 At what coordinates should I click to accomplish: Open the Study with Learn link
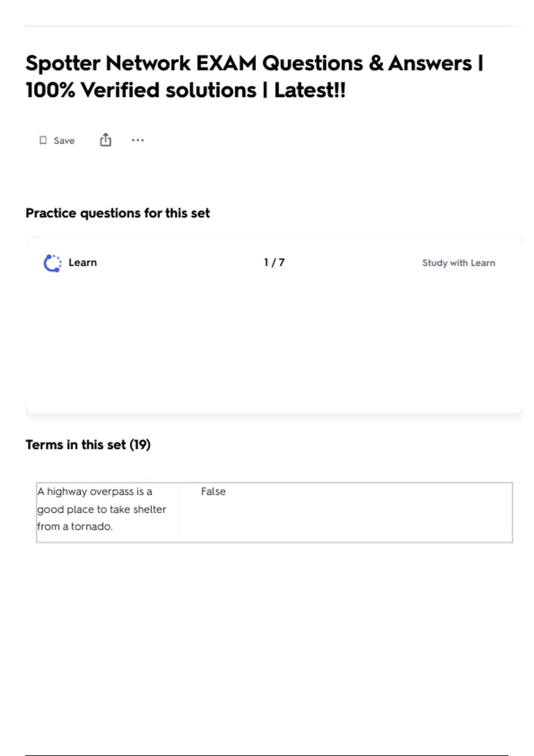coord(458,263)
